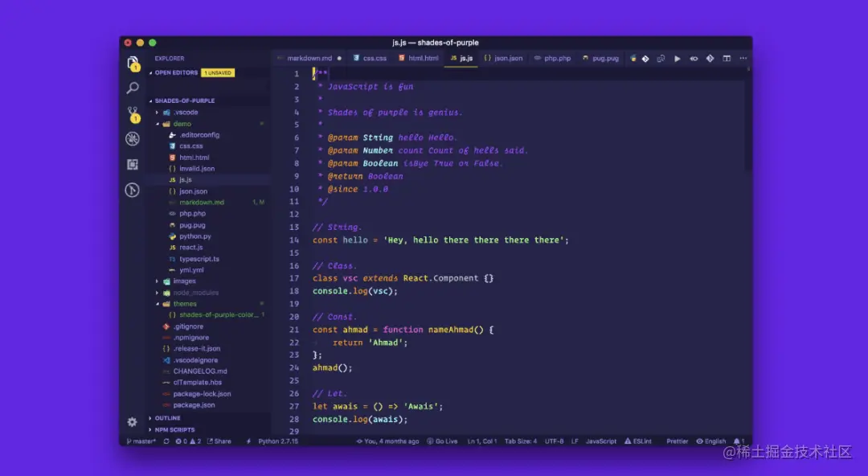Open the More Actions ellipsis in editor toolbar
The image size is (868, 476).
click(x=743, y=58)
